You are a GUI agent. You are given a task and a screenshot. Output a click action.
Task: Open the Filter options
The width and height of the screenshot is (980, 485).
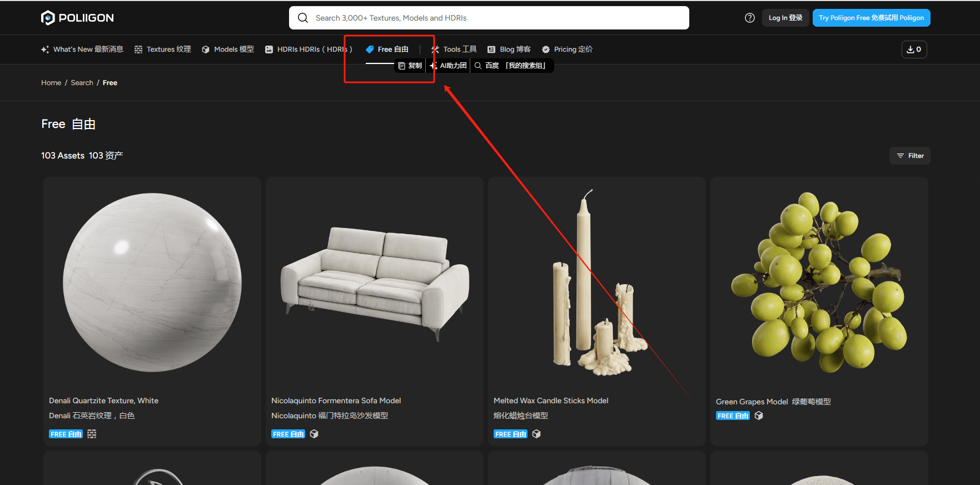pos(910,156)
